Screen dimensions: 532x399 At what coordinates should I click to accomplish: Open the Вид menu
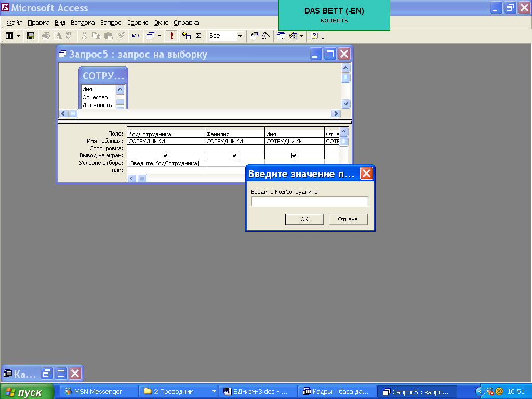pos(60,23)
